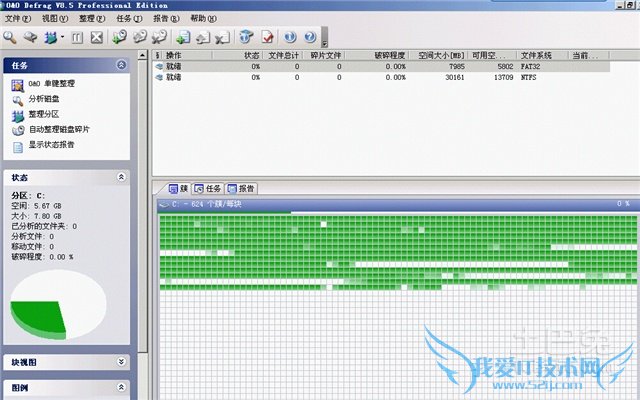Screen dimensions: 640x400
Task: Click the drive icon in the 30161 MB row
Action: pyautogui.click(x=159, y=77)
